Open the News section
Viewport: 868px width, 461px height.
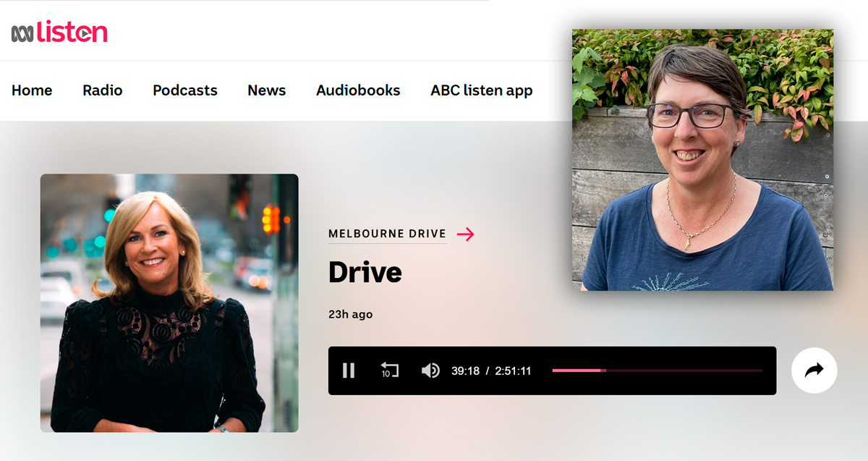pos(266,90)
